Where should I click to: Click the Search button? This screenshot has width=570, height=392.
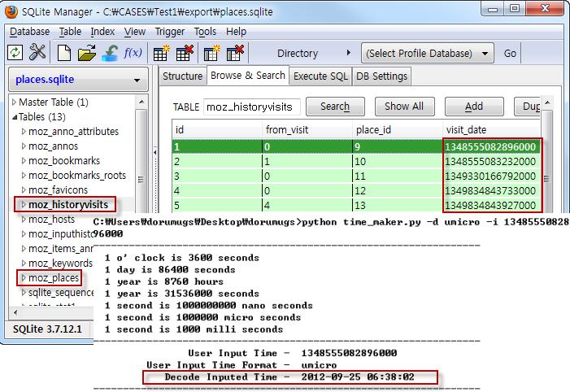[x=335, y=107]
